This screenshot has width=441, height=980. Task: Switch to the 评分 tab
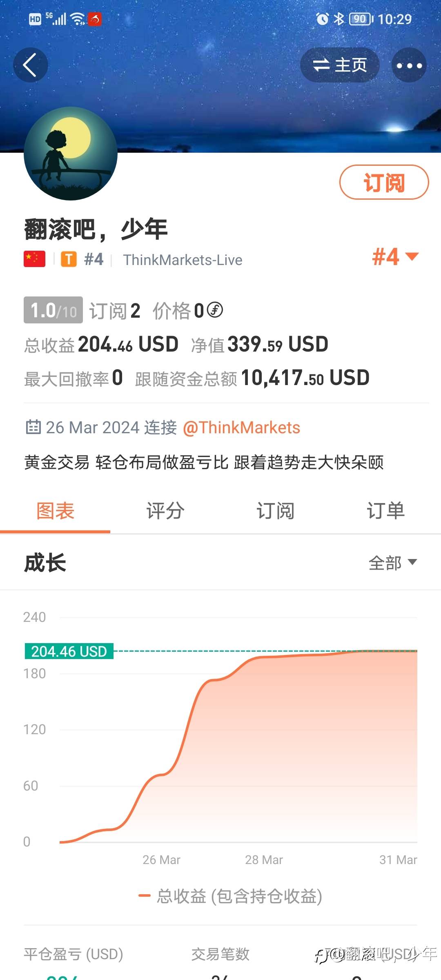(x=165, y=511)
